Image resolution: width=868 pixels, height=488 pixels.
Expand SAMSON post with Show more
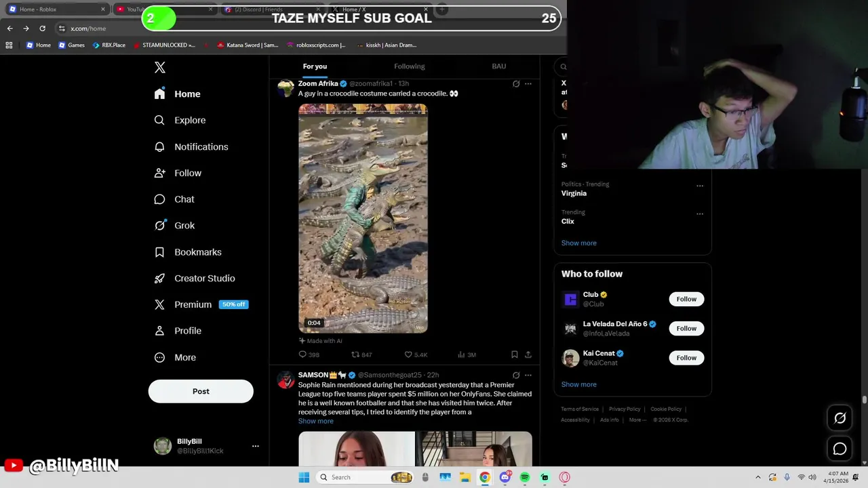pyautogui.click(x=316, y=421)
